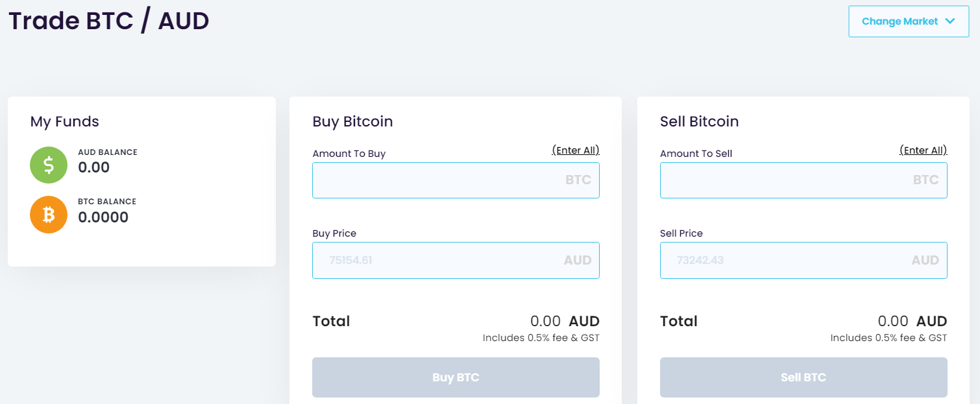The height and width of the screenshot is (404, 980).
Task: Click Enter All in the Sell Bitcoin panel
Action: (x=923, y=150)
